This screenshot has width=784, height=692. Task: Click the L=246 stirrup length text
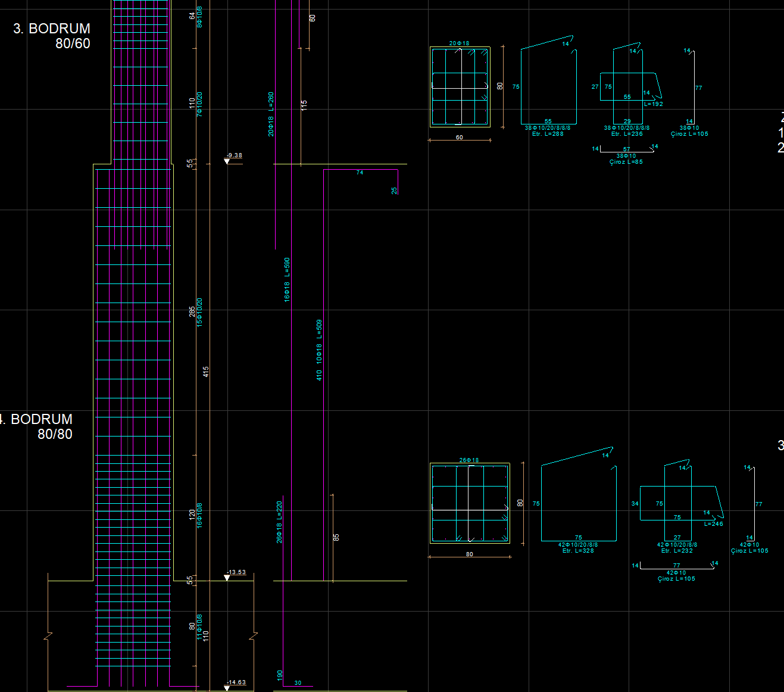pyautogui.click(x=714, y=524)
